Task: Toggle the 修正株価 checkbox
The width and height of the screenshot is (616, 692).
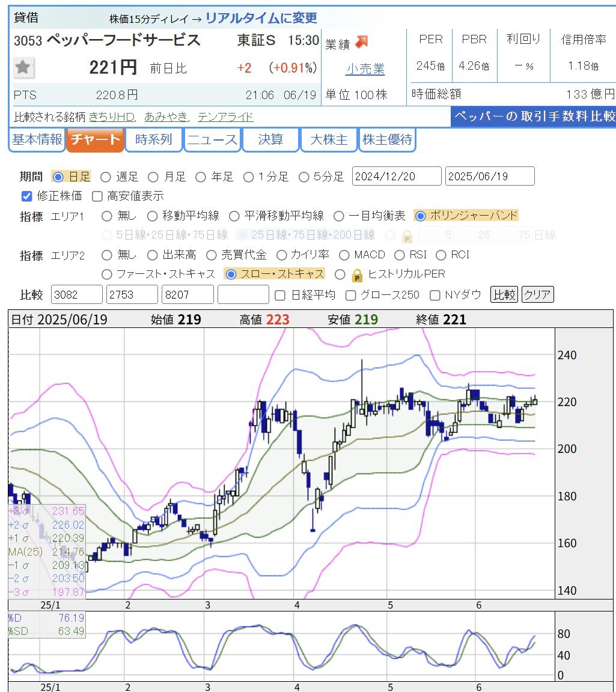Action: coord(27,196)
